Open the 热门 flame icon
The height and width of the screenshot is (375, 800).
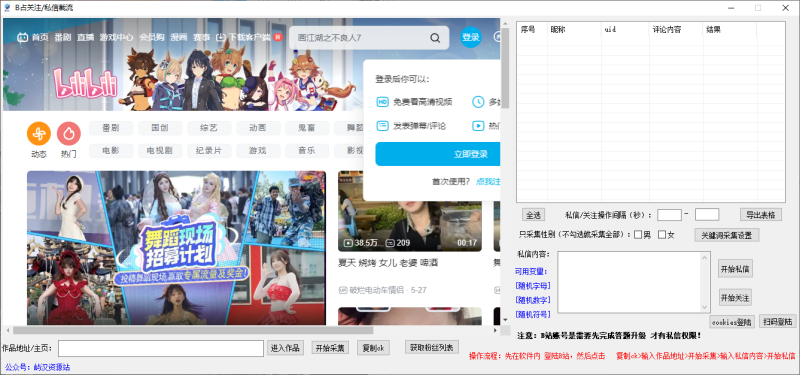click(69, 134)
